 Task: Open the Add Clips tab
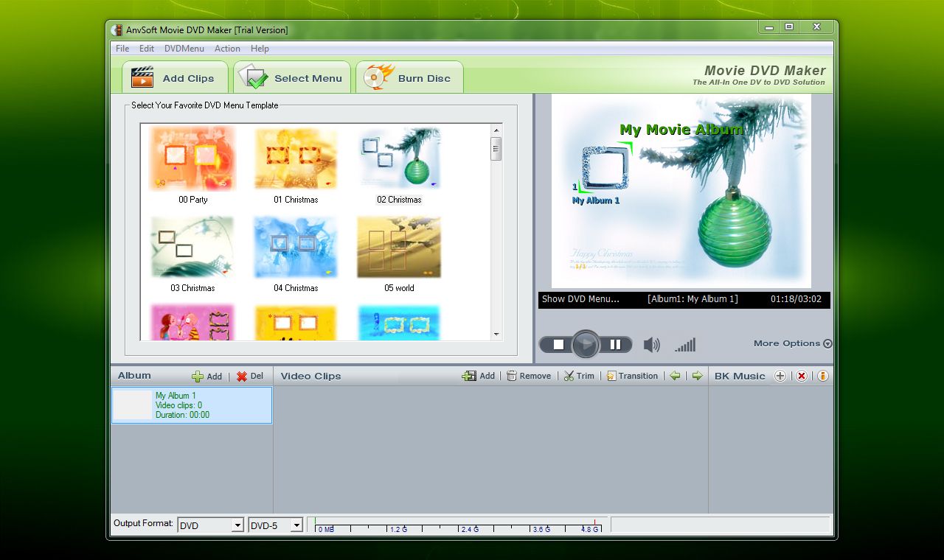(174, 77)
